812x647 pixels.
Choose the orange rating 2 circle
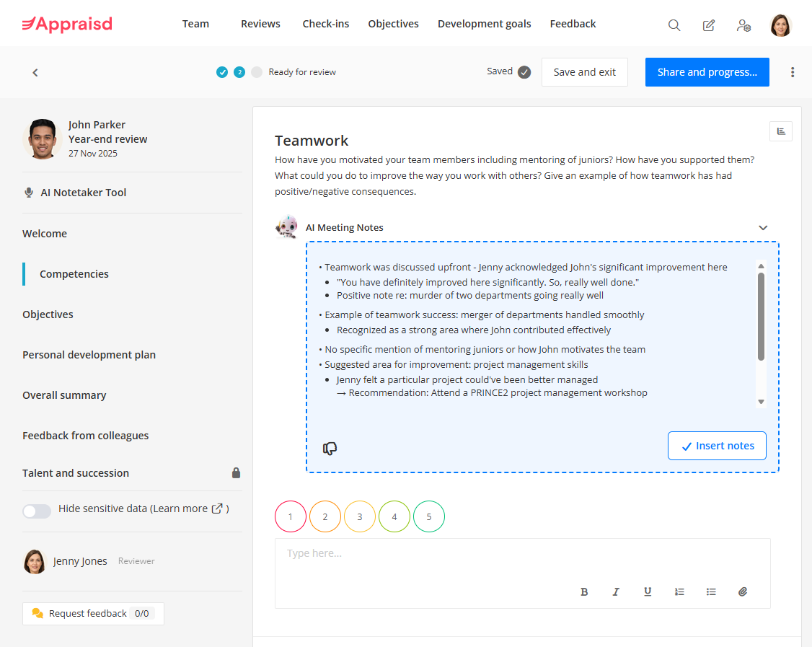click(325, 516)
